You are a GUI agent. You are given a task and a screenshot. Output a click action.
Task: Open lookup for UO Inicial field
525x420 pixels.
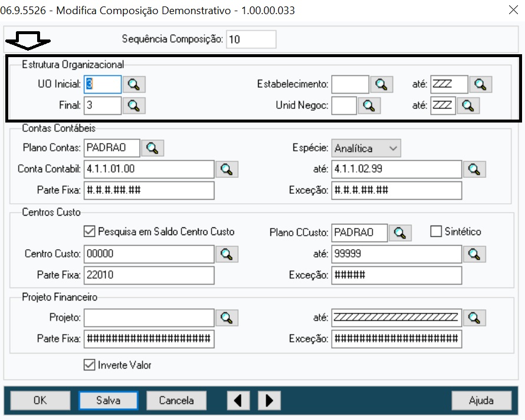click(x=134, y=84)
